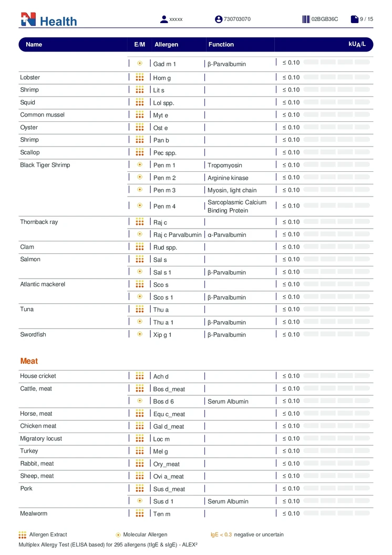Image resolution: width=392 pixels, height=555 pixels.
Task: Click the Black Tiger Shrimp row name
Action: 45,165
